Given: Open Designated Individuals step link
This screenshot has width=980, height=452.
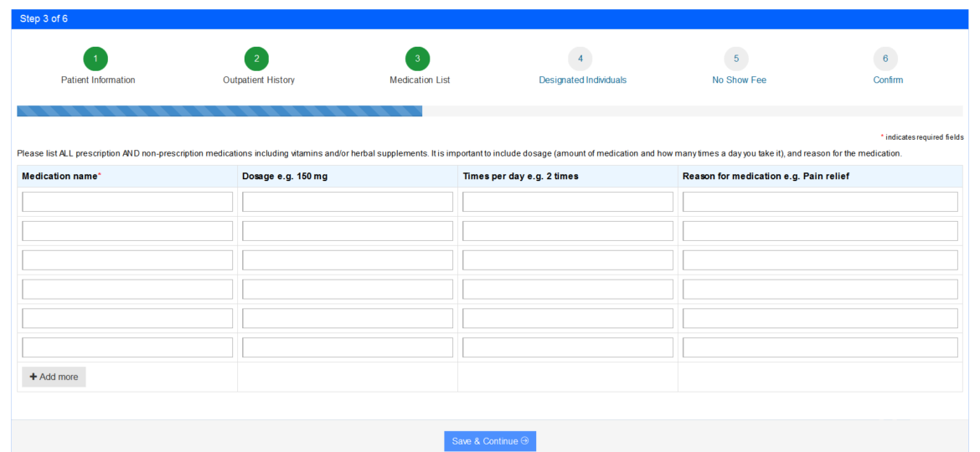Looking at the screenshot, I should 582,80.
